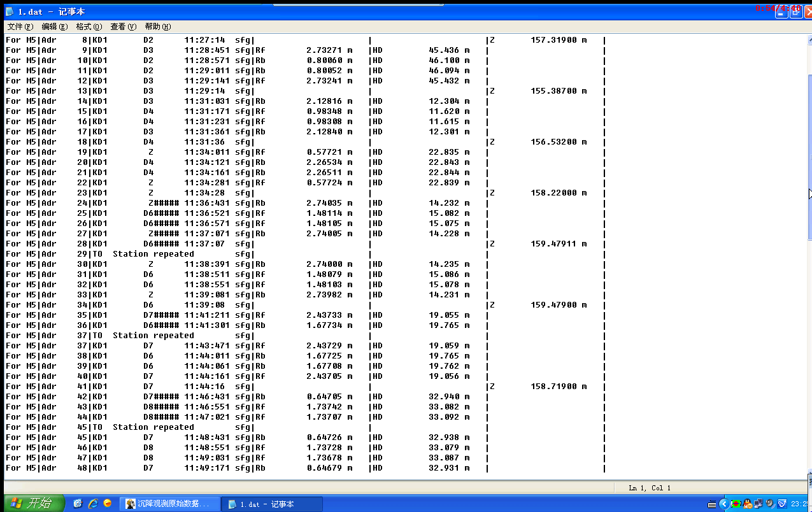The width and height of the screenshot is (812, 512).
Task: Click the network connection tray icon
Action: [759, 504]
